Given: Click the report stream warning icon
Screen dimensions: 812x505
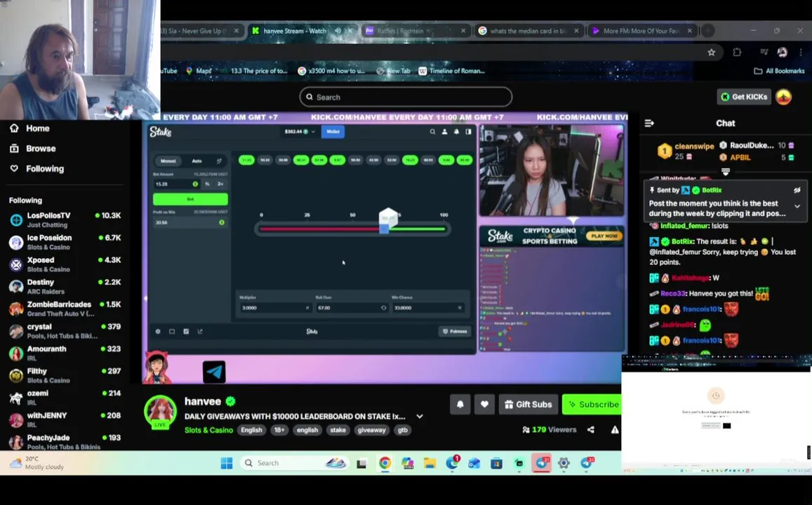Looking at the screenshot, I should pyautogui.click(x=614, y=429).
